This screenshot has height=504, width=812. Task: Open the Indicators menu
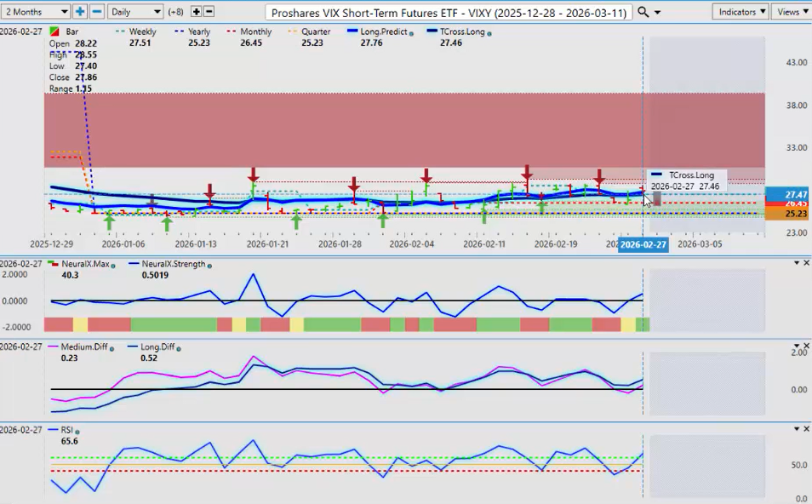pos(741,12)
